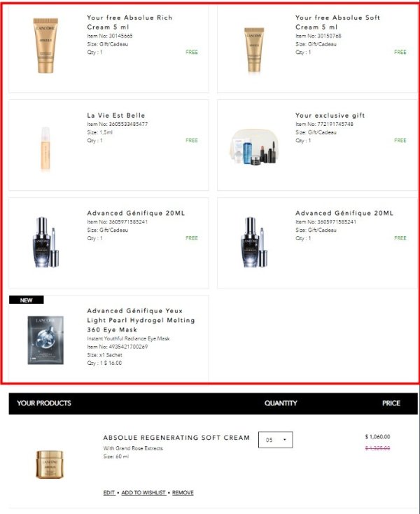Open the 'Your exclusive gift' title
Image resolution: width=420 pixels, height=514 pixels.
330,116
